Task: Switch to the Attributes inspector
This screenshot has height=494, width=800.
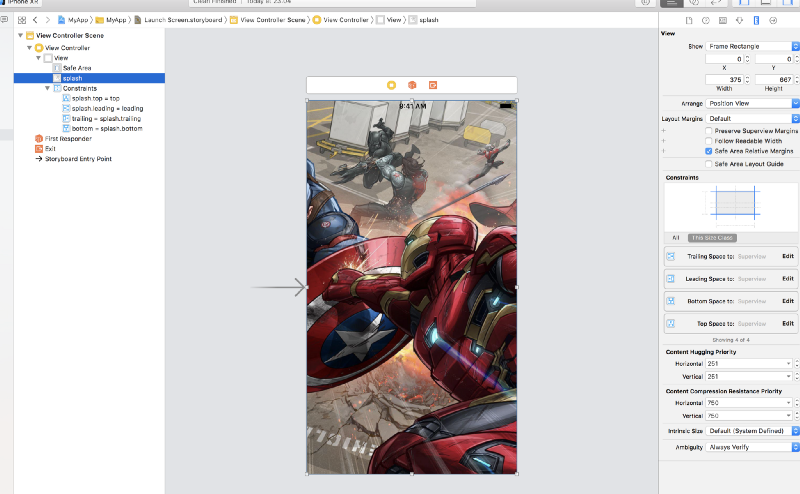Action: [x=739, y=20]
